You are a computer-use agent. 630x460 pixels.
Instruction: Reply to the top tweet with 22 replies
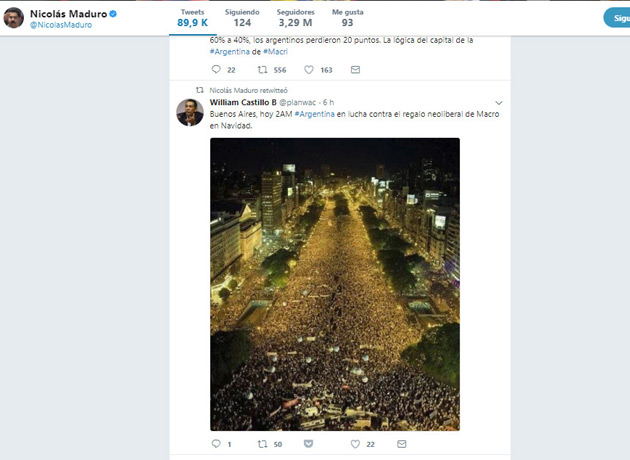click(x=216, y=70)
